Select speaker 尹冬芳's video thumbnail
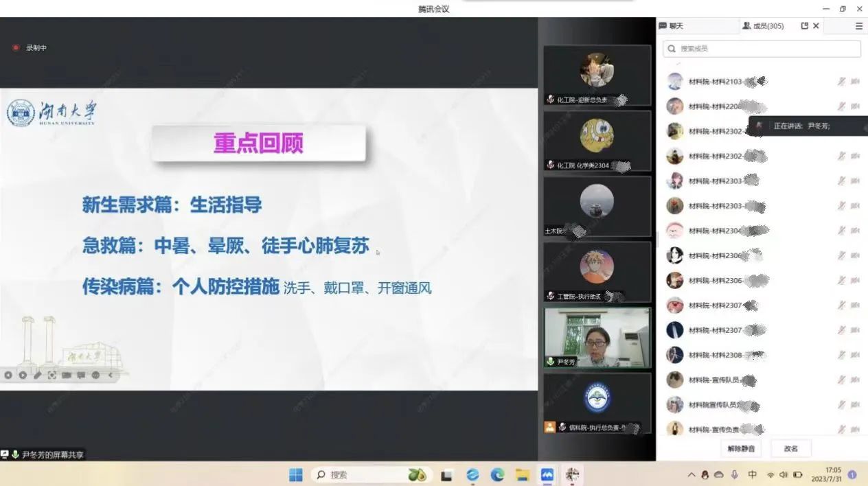868x486 pixels. coord(597,338)
